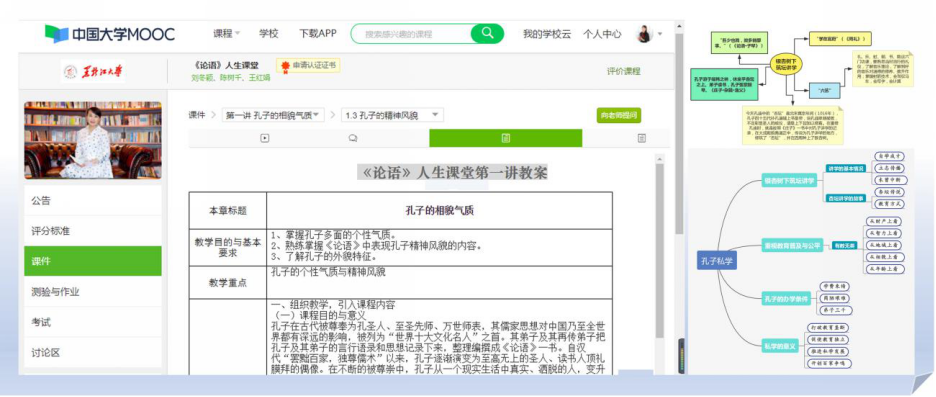Click the 向老师提问 green button
This screenshot has width=936, height=397.
pos(619,115)
